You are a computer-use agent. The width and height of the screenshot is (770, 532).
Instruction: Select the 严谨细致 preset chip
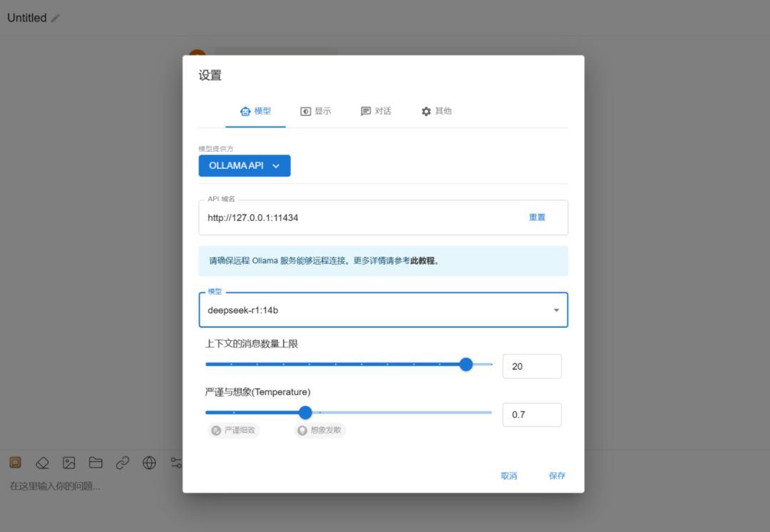[234, 430]
